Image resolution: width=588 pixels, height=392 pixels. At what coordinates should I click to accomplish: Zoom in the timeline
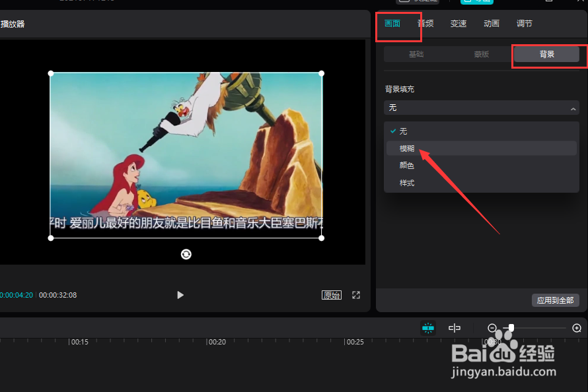point(577,329)
